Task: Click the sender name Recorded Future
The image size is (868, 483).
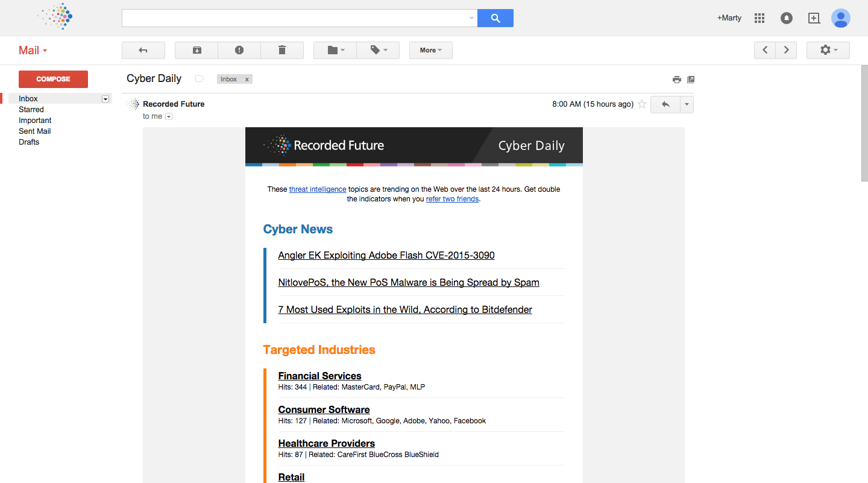Action: [x=174, y=104]
